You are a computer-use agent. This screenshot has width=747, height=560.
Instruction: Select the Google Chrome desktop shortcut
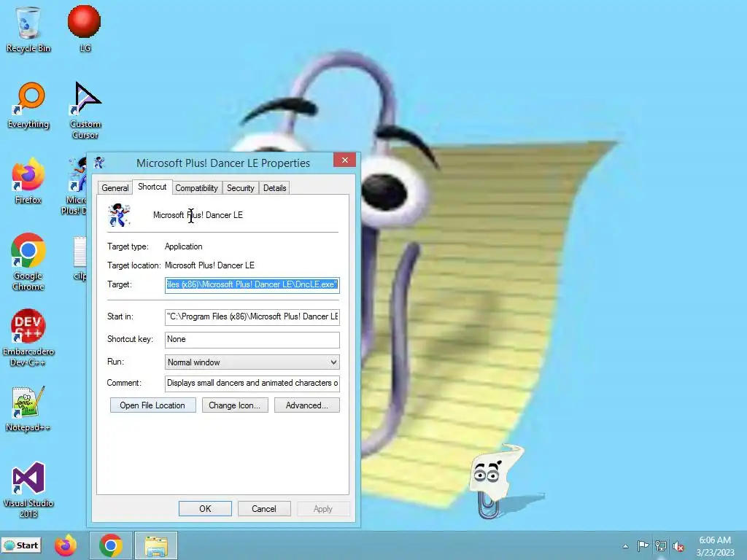(x=28, y=262)
